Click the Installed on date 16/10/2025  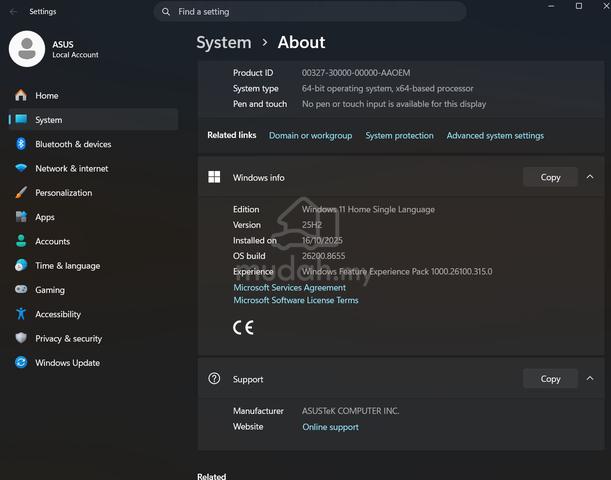322,240
